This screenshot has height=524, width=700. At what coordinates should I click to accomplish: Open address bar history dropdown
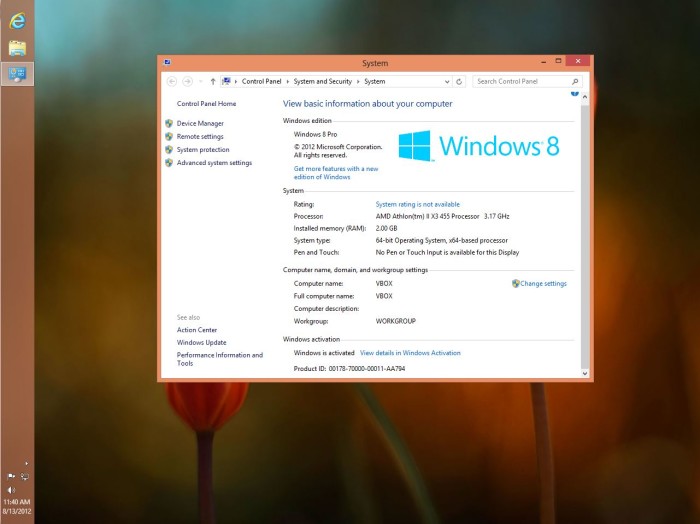point(447,82)
